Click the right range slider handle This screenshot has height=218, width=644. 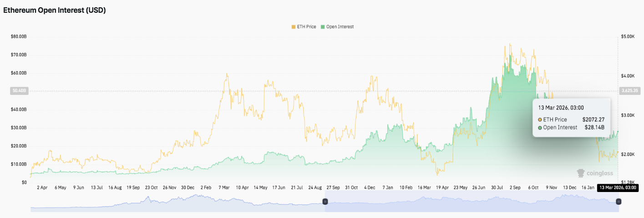click(x=619, y=202)
